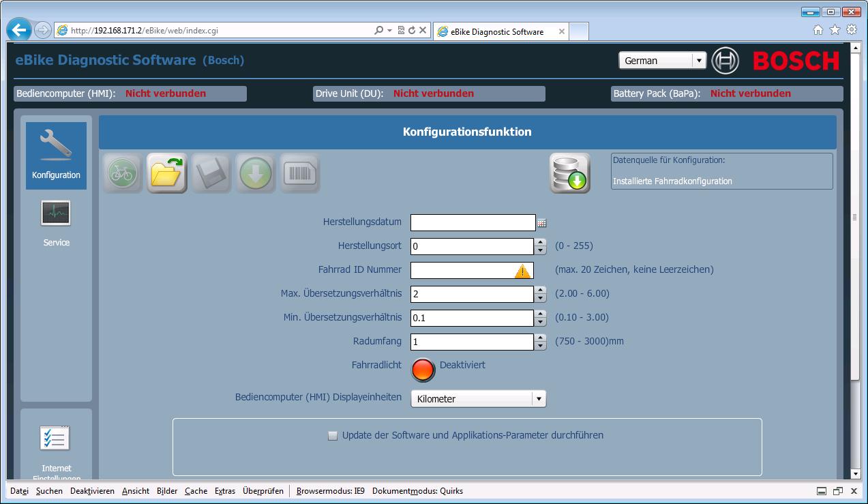The image size is (868, 504).
Task: Click in the Fahrrad ID Nummer field
Action: 472,270
